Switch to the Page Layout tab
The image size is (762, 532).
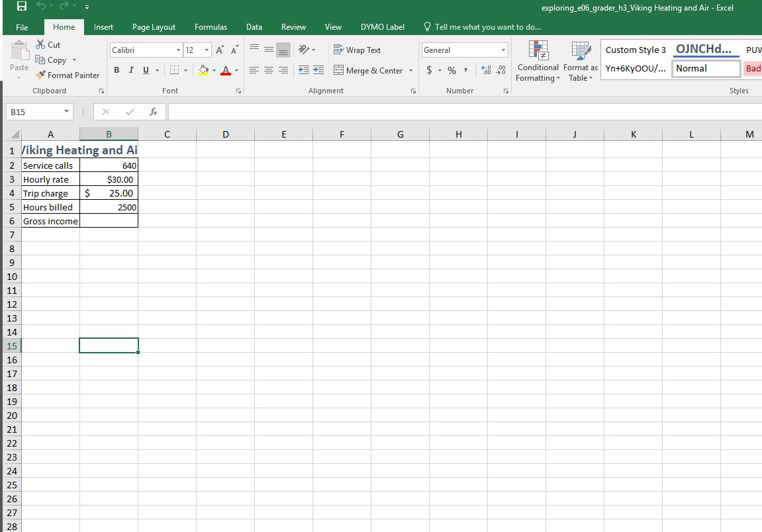154,27
